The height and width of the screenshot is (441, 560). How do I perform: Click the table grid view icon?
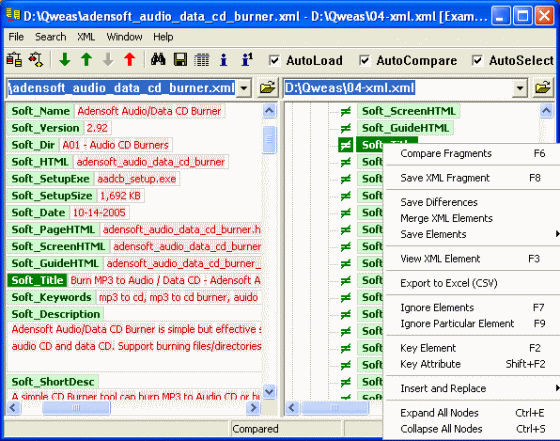202,60
